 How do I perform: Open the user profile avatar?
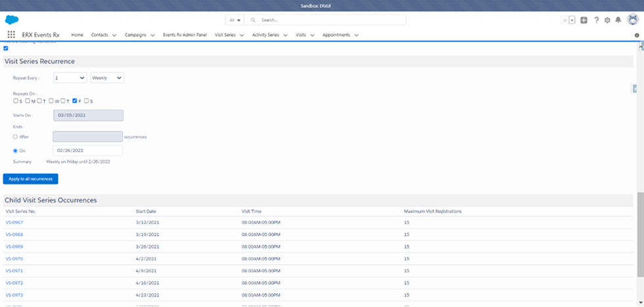pyautogui.click(x=633, y=20)
